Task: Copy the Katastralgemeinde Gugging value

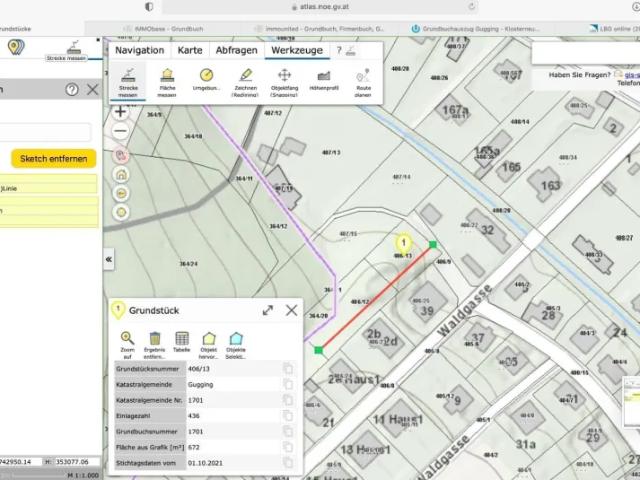Action: click(x=288, y=384)
